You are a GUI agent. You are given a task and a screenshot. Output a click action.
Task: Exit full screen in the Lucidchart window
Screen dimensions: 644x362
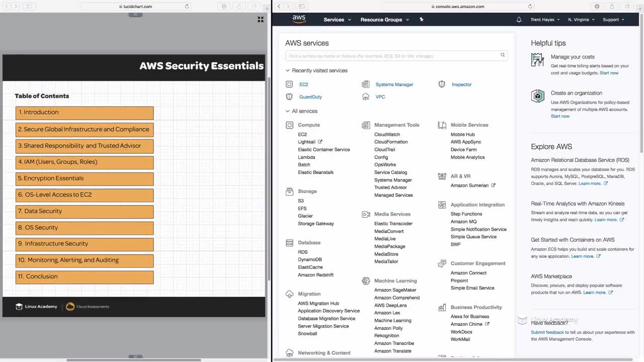tap(261, 20)
